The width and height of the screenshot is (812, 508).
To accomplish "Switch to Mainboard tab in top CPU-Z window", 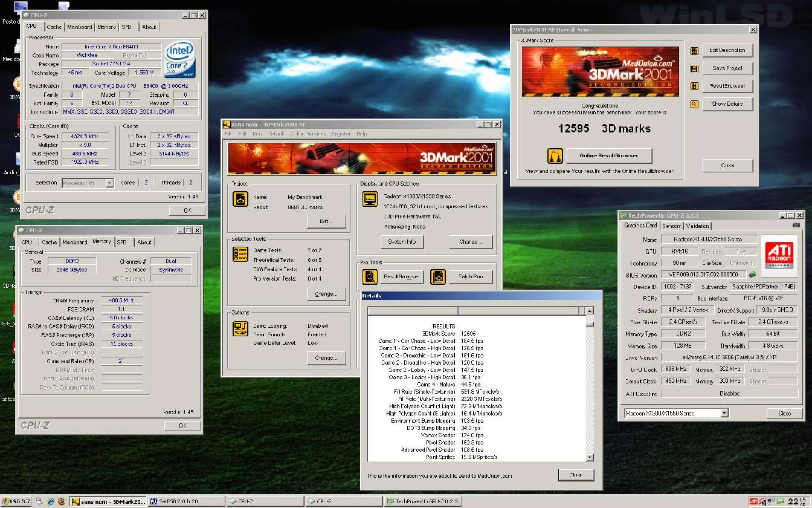I will pyautogui.click(x=79, y=27).
